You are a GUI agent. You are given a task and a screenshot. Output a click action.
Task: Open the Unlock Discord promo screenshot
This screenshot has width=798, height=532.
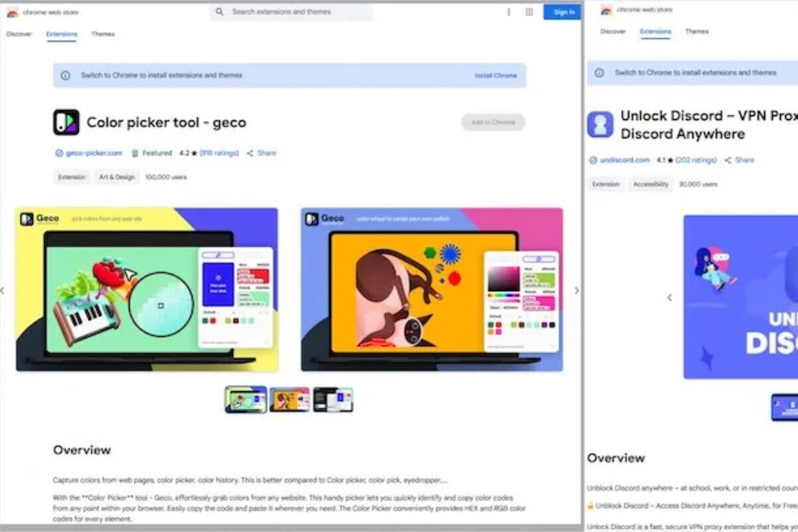pos(741,297)
